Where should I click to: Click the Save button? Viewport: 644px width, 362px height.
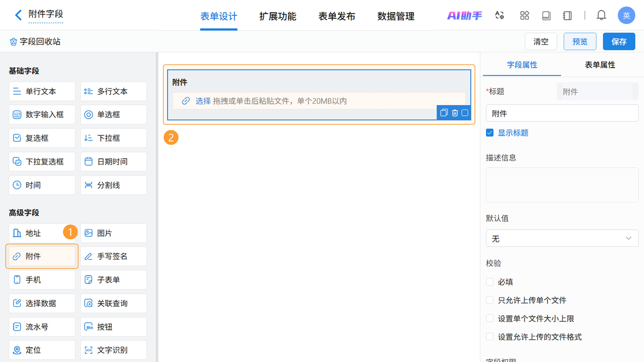point(619,41)
